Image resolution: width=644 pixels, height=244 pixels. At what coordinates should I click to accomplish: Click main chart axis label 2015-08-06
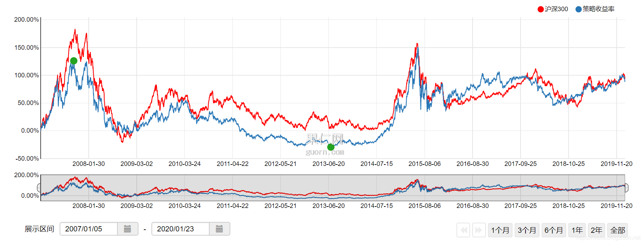coord(425,164)
